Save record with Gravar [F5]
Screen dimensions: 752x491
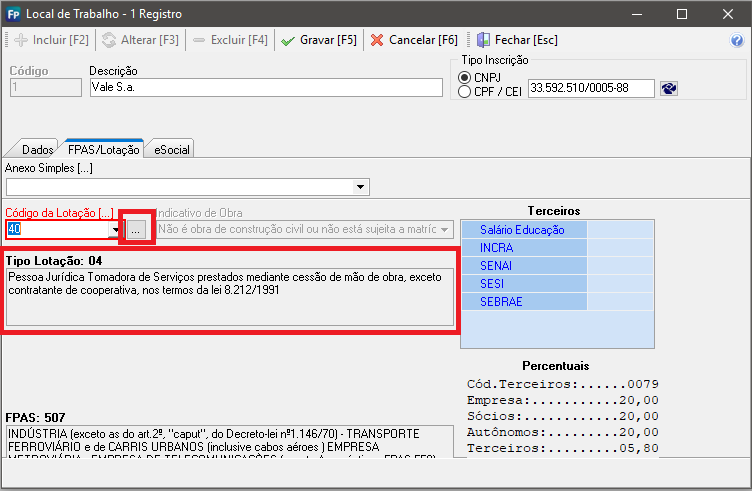point(318,40)
